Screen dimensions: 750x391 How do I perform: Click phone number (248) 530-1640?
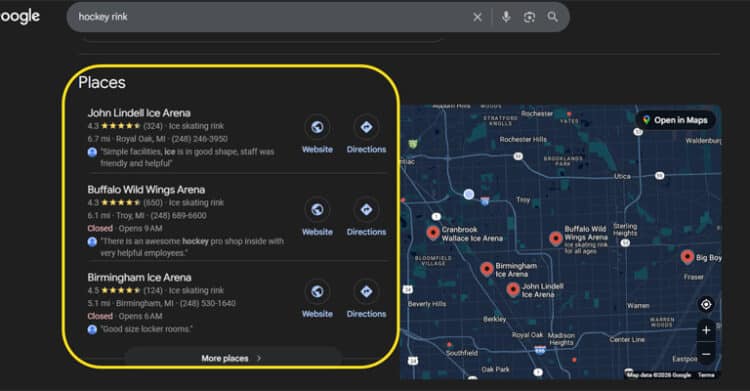tap(208, 303)
